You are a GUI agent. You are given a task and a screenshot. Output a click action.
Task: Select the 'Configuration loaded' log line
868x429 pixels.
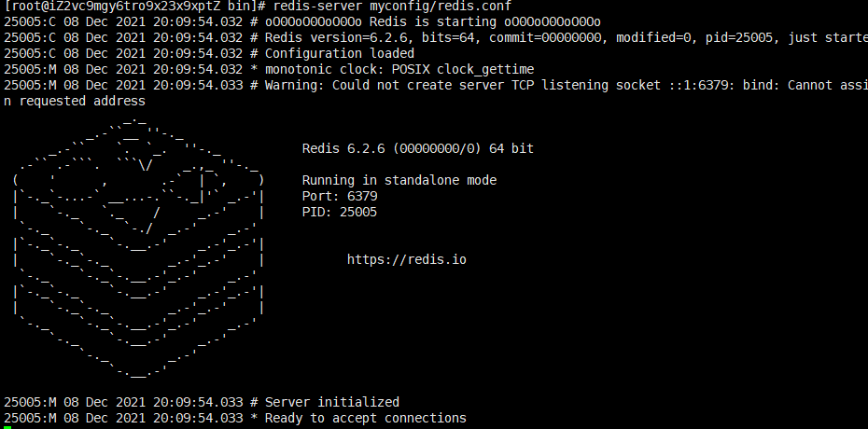tap(209, 54)
